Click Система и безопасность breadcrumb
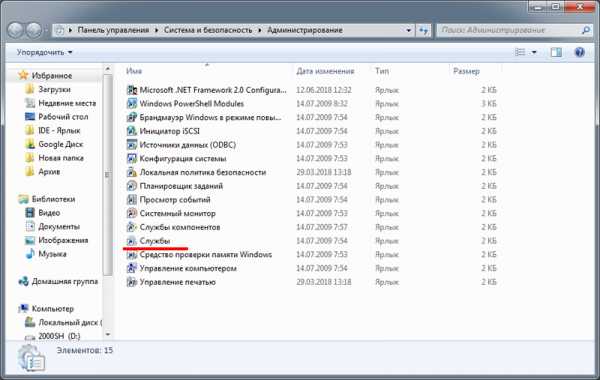Image resolution: width=600 pixels, height=380 pixels. [x=208, y=30]
